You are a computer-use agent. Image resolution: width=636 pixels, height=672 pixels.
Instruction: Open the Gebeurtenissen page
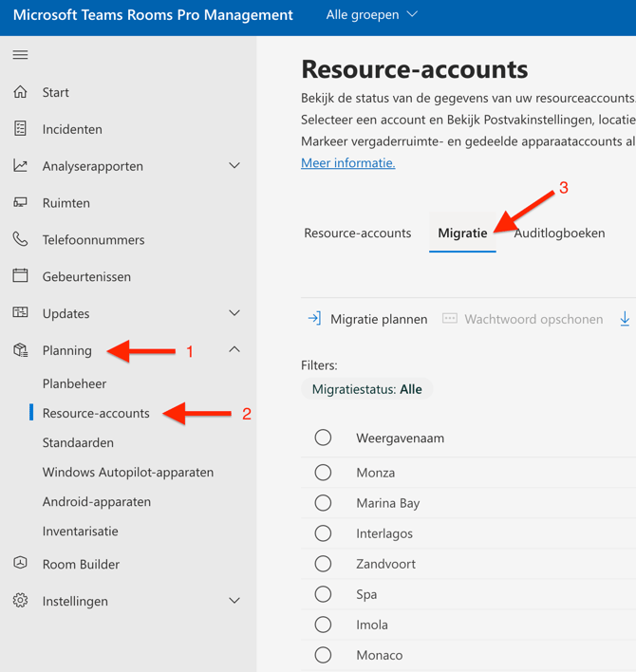pyautogui.click(x=86, y=276)
